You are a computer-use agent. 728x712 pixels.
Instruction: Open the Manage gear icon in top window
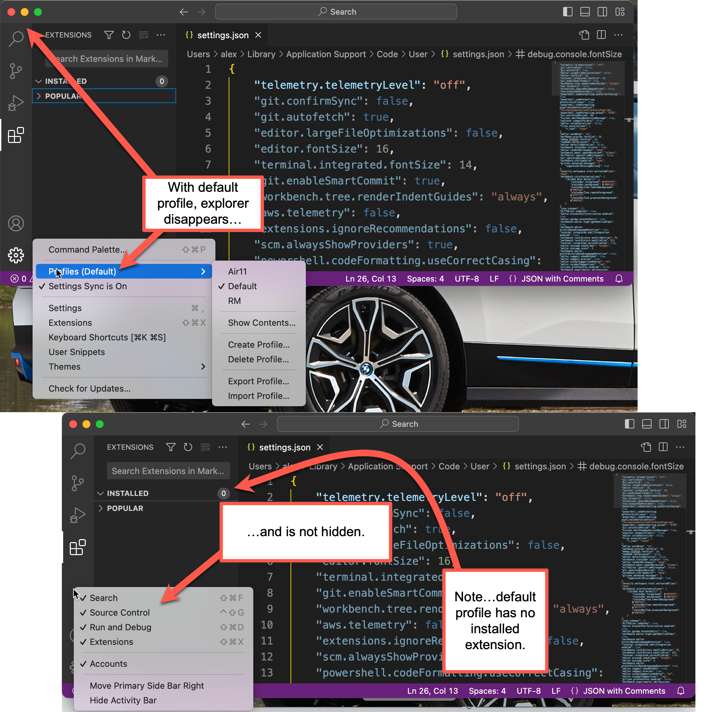coord(16,255)
